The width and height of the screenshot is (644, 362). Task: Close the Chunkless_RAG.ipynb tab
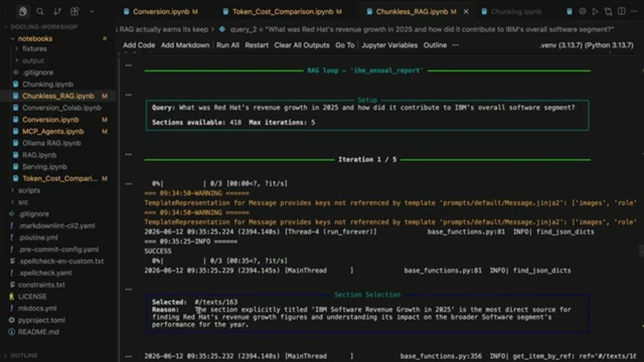(466, 12)
